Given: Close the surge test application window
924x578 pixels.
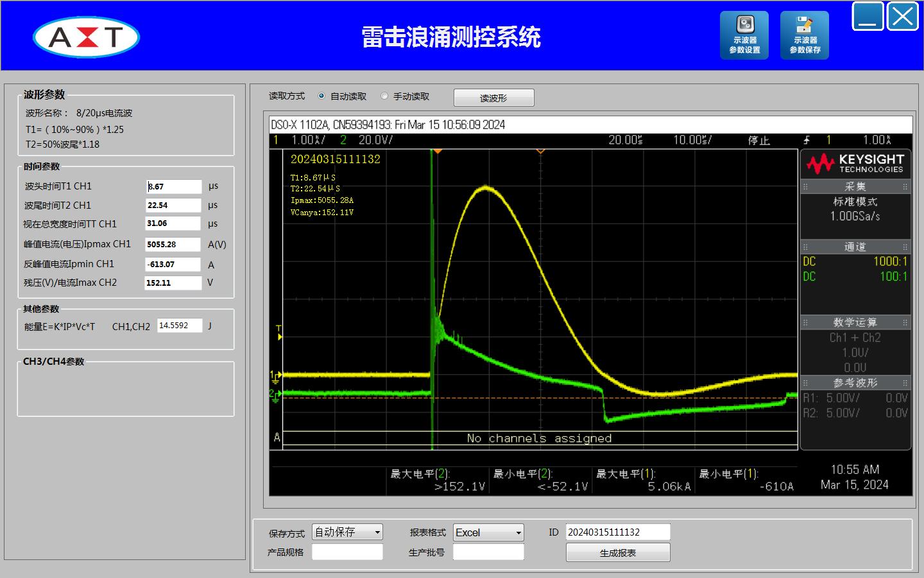Looking at the screenshot, I should pyautogui.click(x=903, y=17).
